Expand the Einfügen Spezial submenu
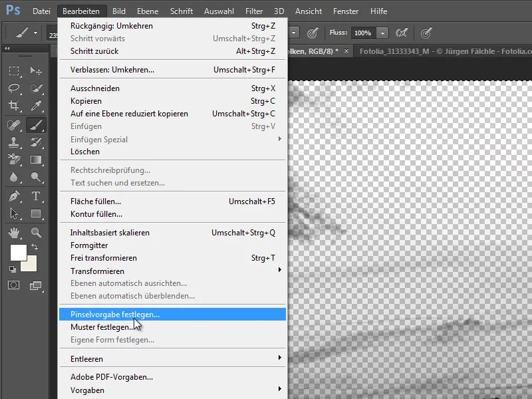Screen dimensions: 532x399 tap(279, 139)
